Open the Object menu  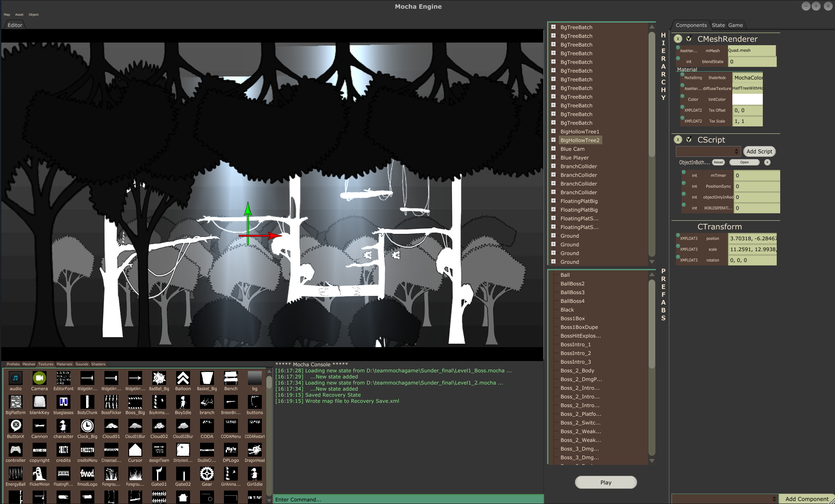tap(33, 15)
